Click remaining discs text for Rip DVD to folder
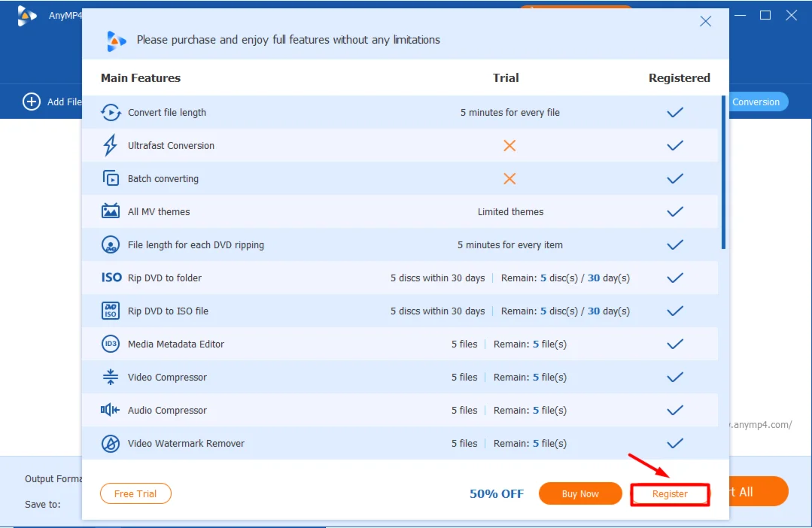 click(565, 278)
